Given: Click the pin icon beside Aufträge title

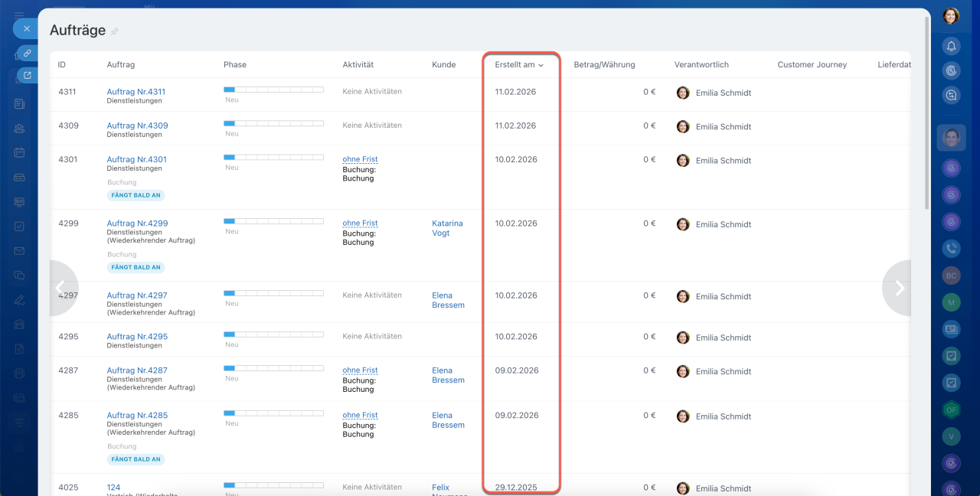Looking at the screenshot, I should 115,31.
